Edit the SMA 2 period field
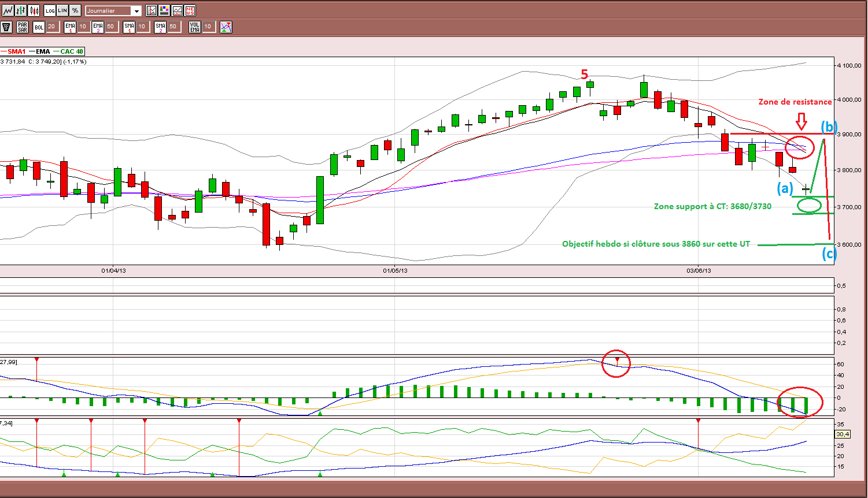Image resolution: width=868 pixels, height=498 pixels. [174, 27]
